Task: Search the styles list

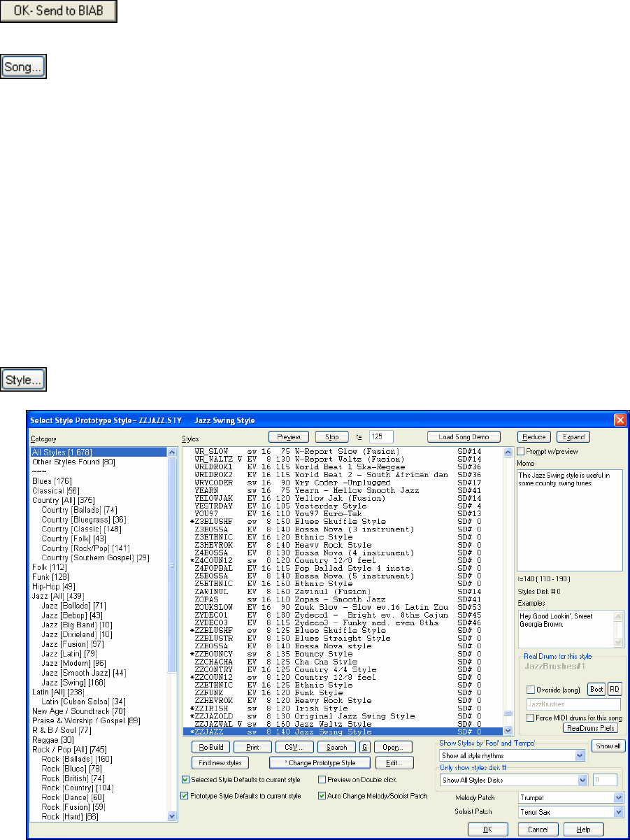Action: pyautogui.click(x=338, y=747)
